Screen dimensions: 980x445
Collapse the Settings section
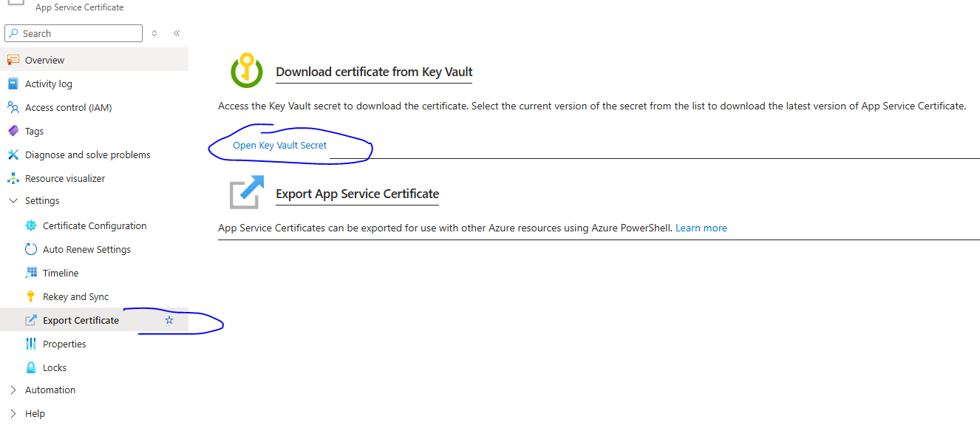point(13,200)
